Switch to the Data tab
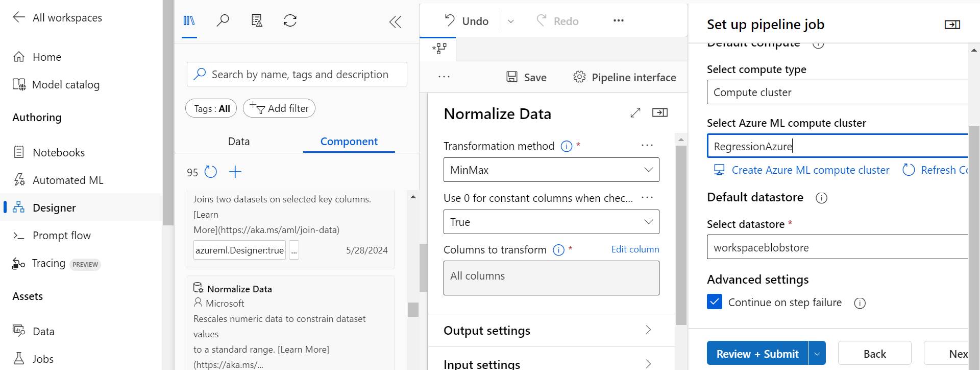 point(239,142)
